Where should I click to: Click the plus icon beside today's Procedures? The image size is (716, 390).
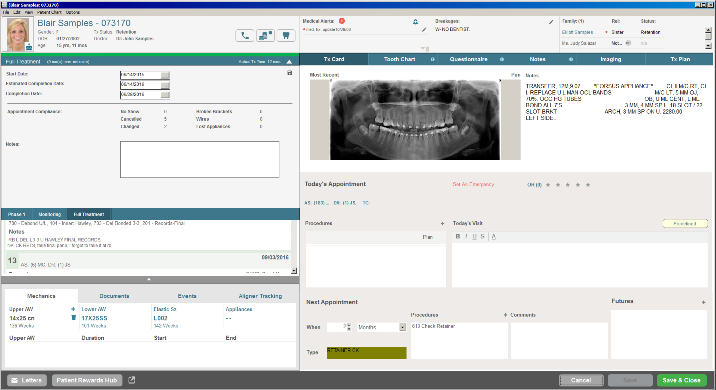[x=442, y=223]
